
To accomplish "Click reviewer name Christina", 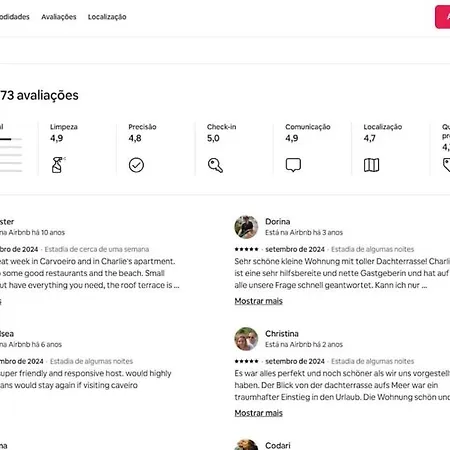I will point(282,333).
